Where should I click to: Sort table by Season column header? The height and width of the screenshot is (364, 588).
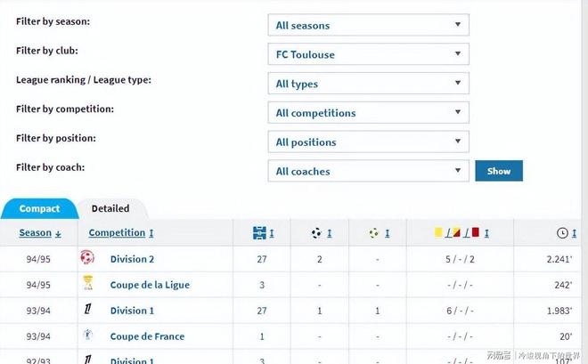point(36,233)
